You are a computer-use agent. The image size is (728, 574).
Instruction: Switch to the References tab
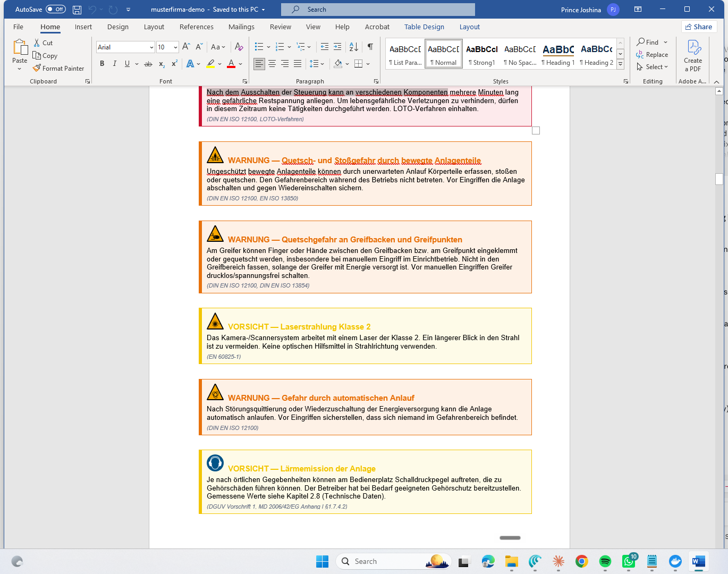pos(197,27)
